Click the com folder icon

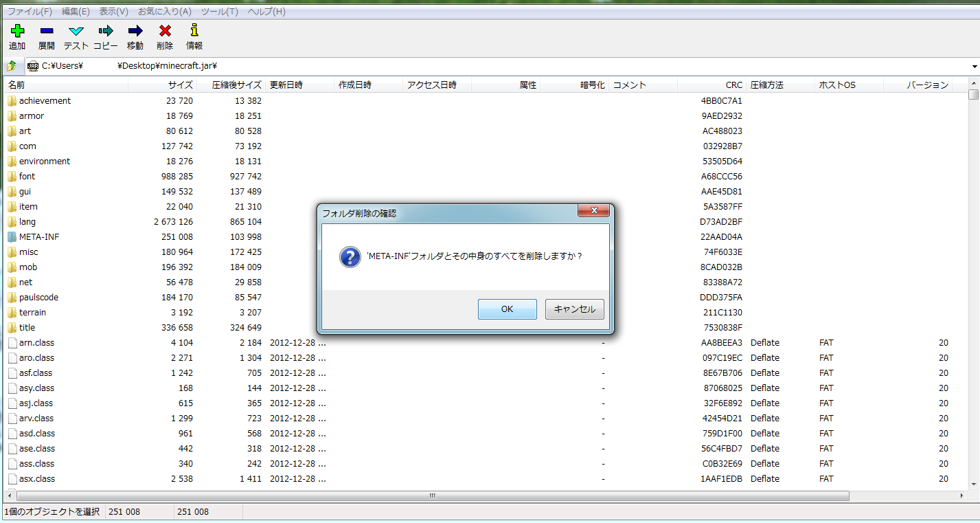pyautogui.click(x=12, y=146)
